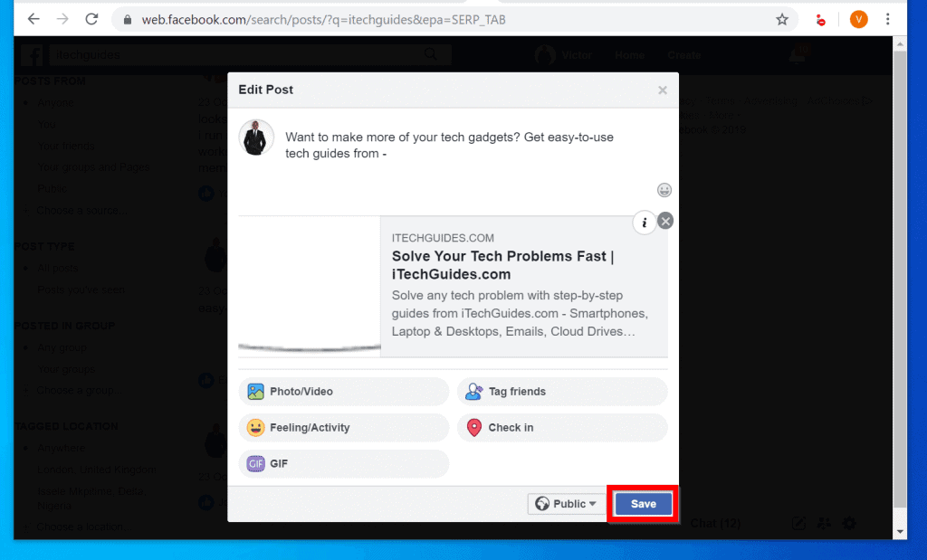927x560 pixels.
Task: Select Posts you've seen filter
Action: click(81, 290)
